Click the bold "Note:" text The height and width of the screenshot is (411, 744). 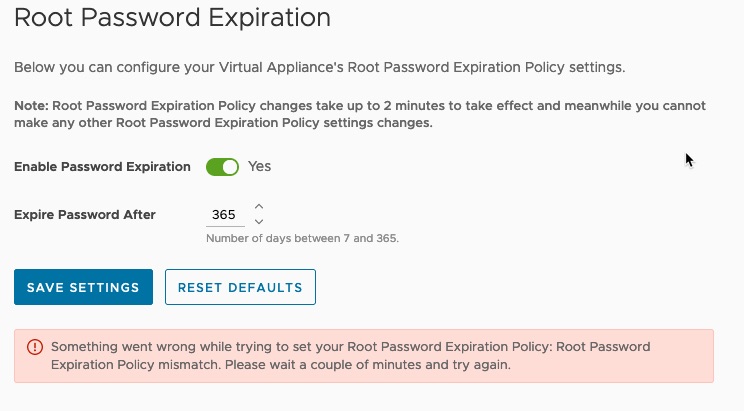(x=31, y=106)
